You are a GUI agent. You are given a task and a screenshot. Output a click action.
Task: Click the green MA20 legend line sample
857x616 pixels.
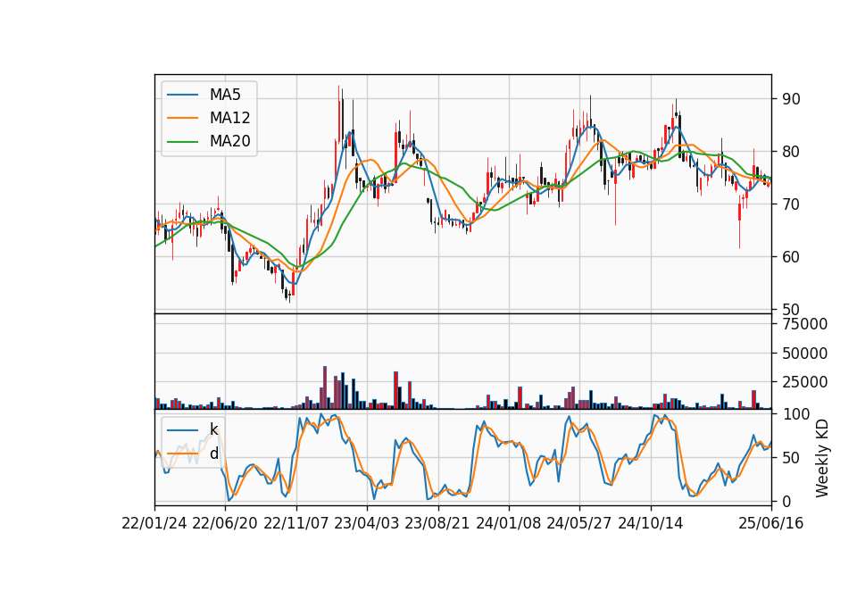[182, 141]
